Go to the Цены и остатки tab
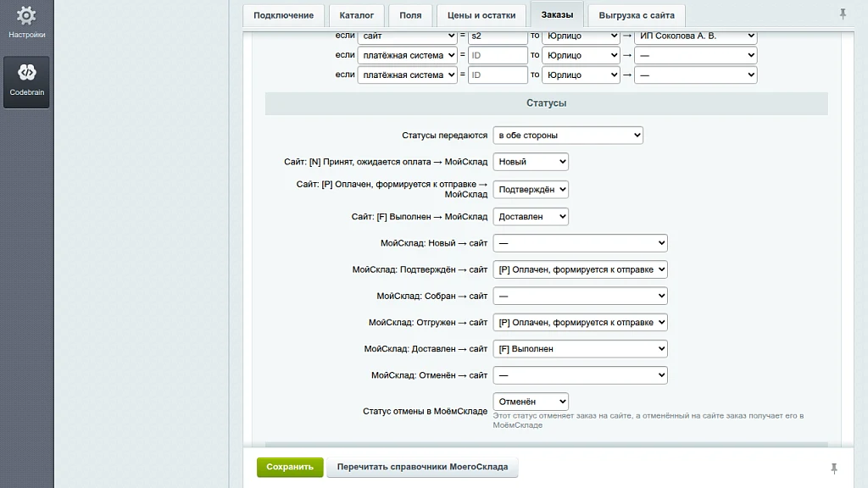The height and width of the screenshot is (488, 868). 481,15
